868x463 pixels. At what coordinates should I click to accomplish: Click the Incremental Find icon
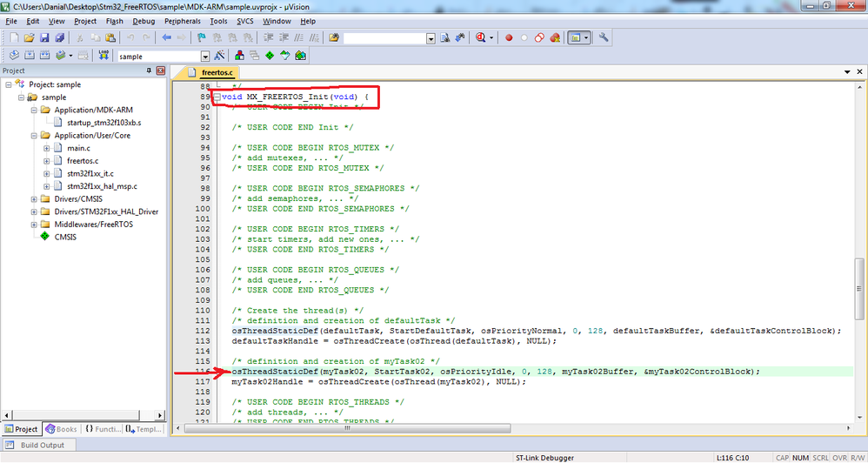coord(459,37)
